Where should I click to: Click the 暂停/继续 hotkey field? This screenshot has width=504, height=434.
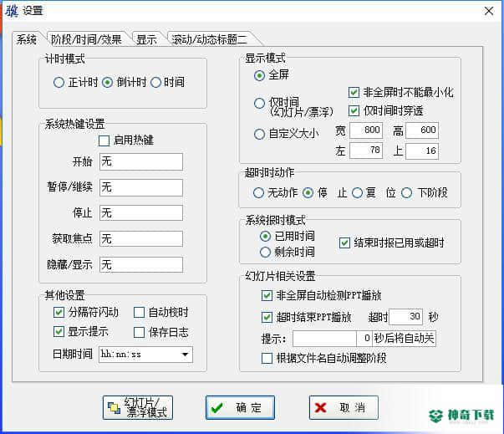pos(141,187)
